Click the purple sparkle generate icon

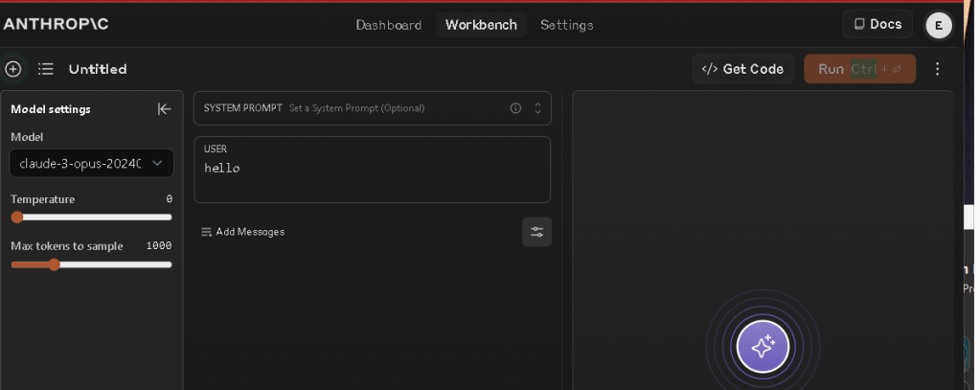pos(763,346)
